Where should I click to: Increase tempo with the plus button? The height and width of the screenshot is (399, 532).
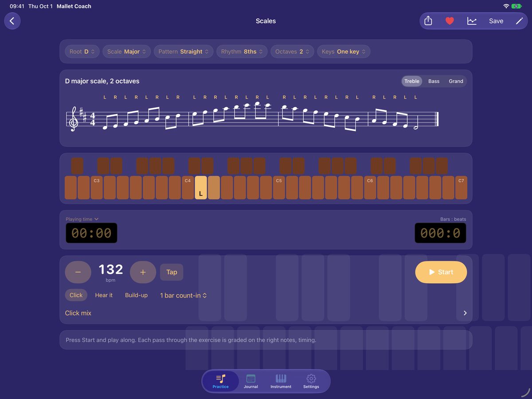(x=143, y=272)
